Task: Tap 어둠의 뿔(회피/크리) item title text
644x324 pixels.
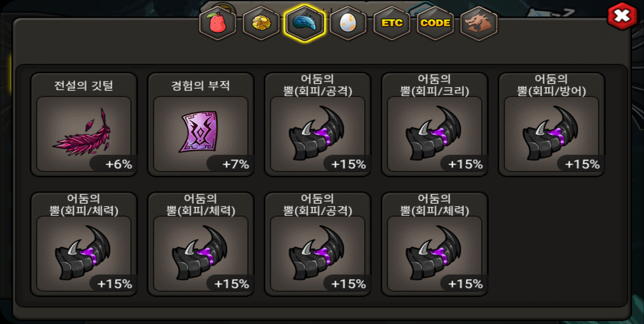Action: tap(435, 85)
